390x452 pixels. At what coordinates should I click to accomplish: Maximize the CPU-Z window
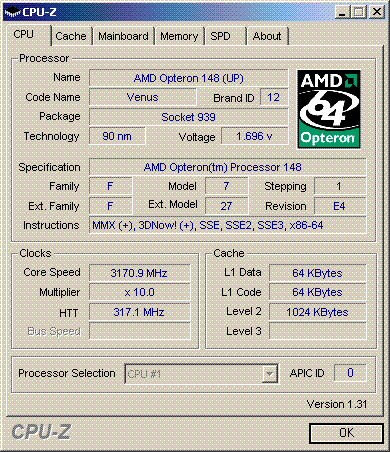(x=359, y=12)
